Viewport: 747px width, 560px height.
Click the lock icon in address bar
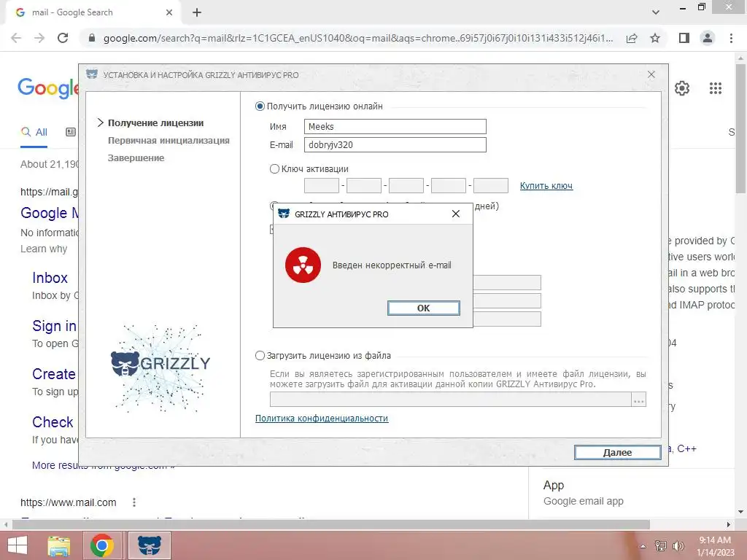[x=92, y=38]
